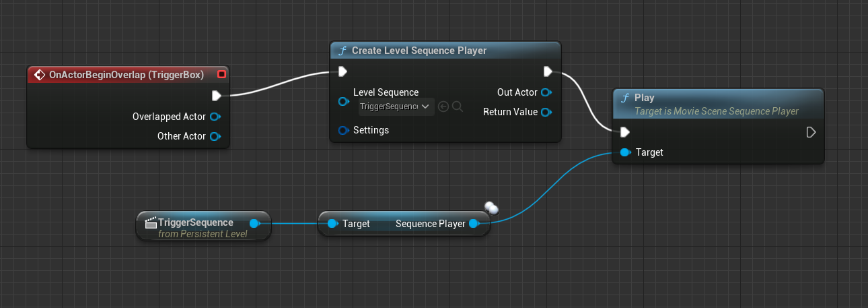Click the Settings label
This screenshot has height=308, width=868.
click(x=371, y=130)
